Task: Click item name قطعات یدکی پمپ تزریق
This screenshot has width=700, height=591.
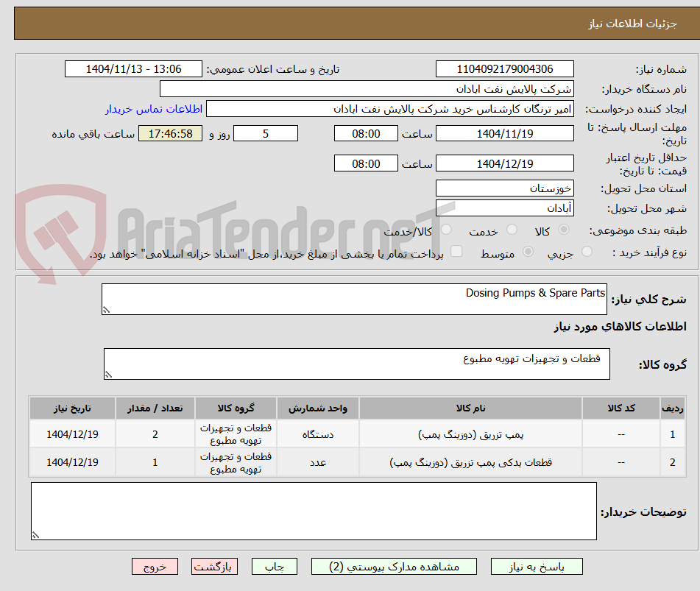Action: [x=470, y=462]
